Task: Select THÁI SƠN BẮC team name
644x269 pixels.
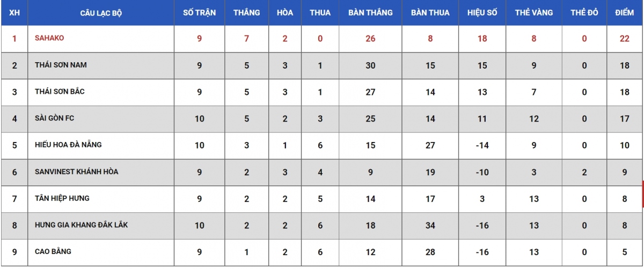Action: [60, 92]
